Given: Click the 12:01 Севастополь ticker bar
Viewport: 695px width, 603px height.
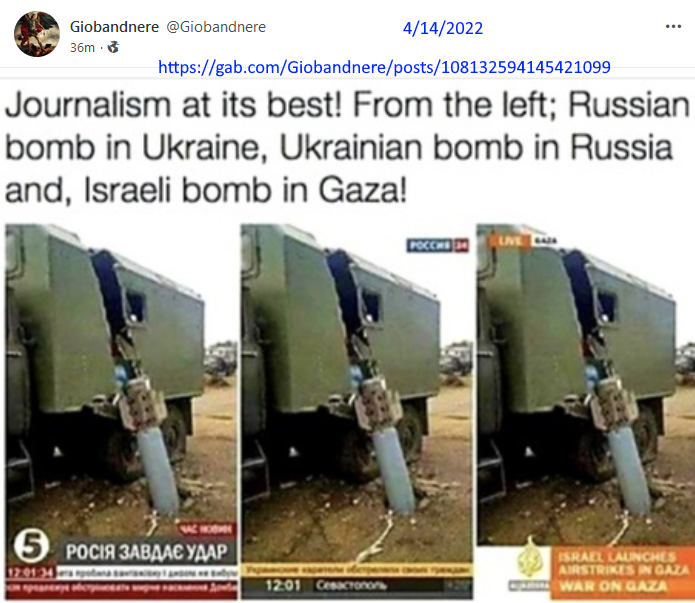Looking at the screenshot, I should click(x=357, y=586).
